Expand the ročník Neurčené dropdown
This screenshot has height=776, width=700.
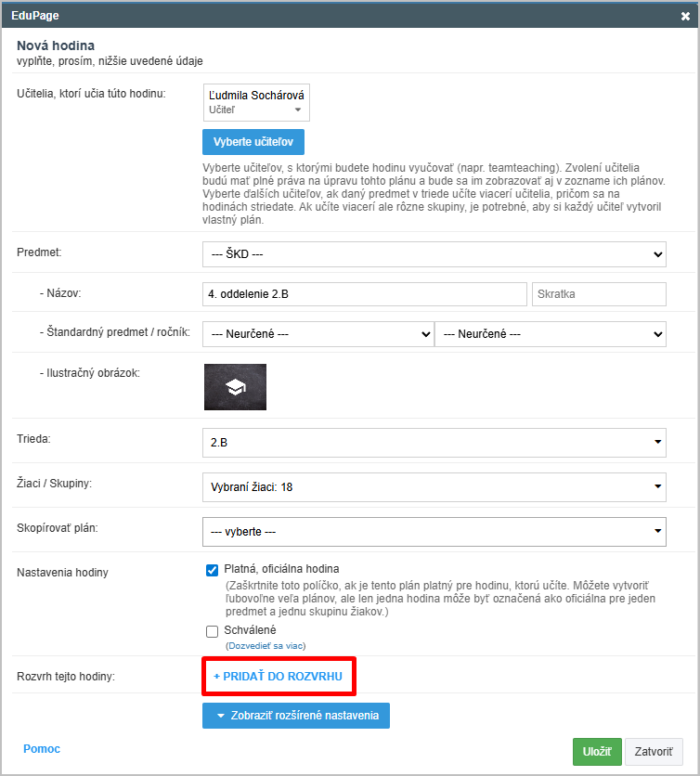point(551,334)
